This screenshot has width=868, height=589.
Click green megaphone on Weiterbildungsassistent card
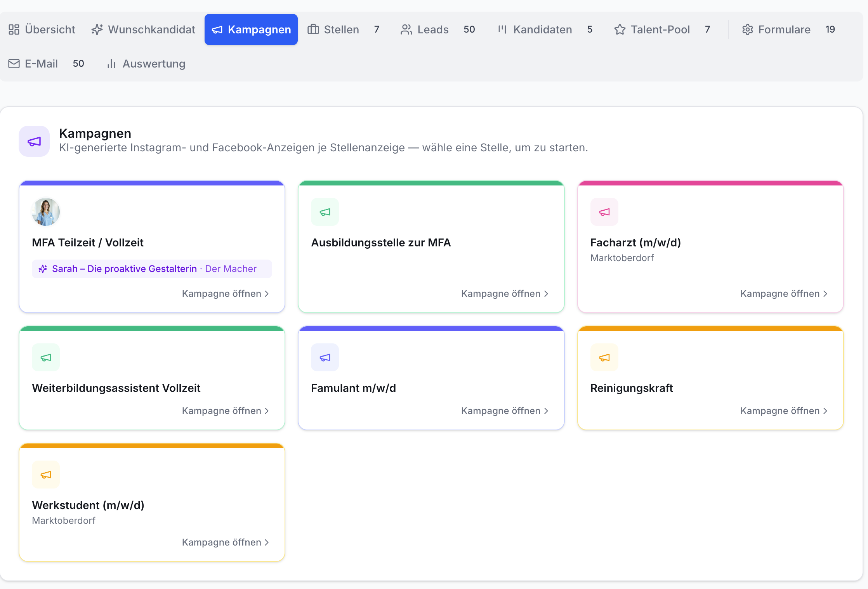46,357
